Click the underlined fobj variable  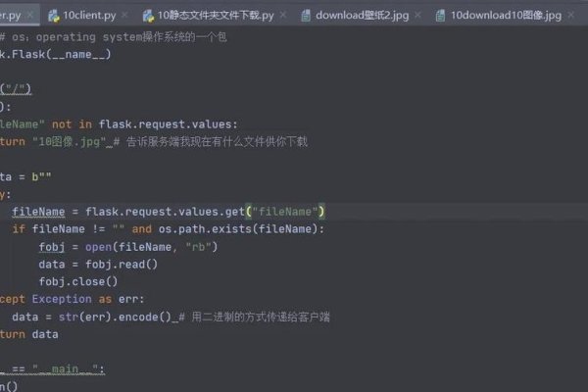point(52,247)
